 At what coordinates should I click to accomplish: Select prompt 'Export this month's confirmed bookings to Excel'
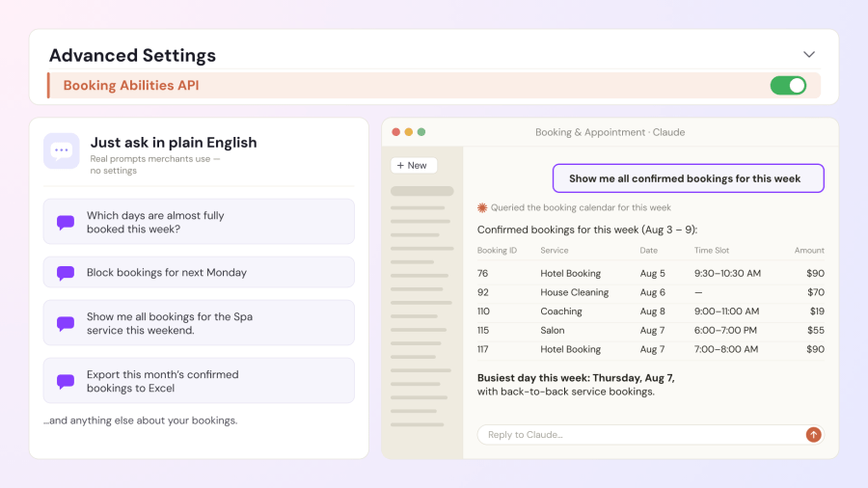click(199, 381)
